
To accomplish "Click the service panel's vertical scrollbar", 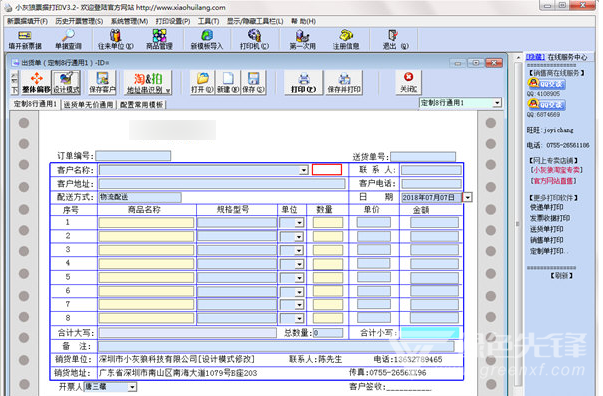I will pos(518,224).
